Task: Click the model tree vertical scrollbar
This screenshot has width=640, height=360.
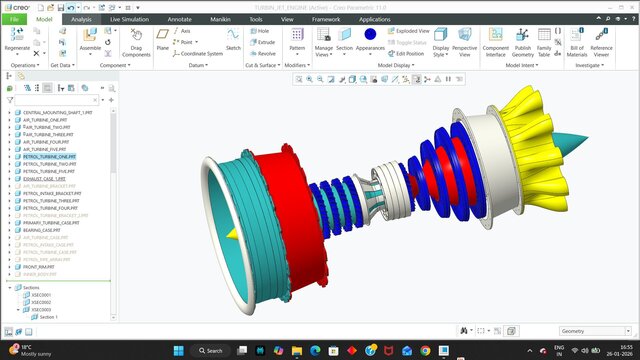Action: pyautogui.click(x=113, y=143)
